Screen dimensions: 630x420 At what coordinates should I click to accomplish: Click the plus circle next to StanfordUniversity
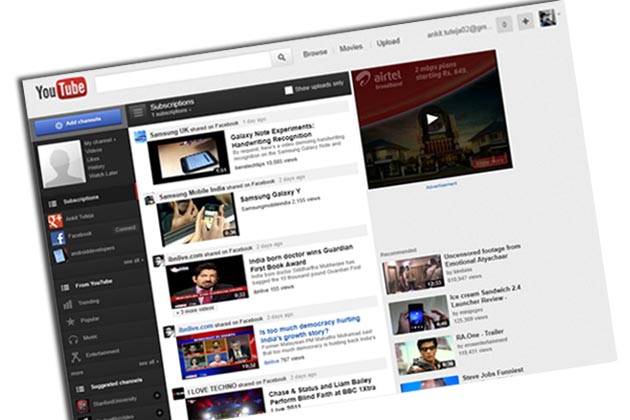157,395
